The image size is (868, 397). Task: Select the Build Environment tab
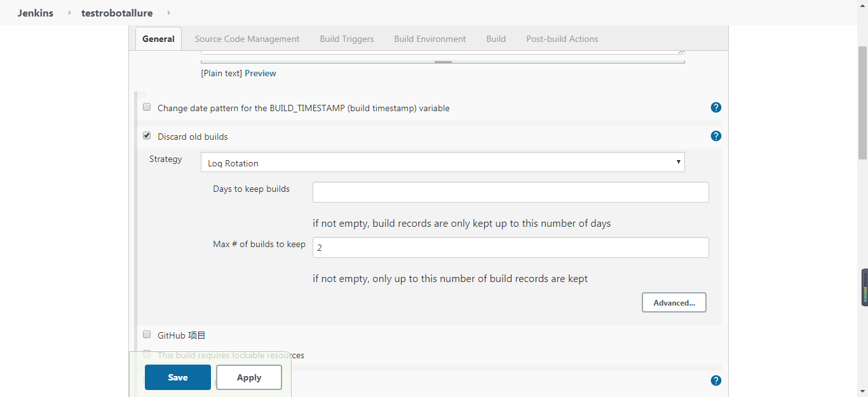430,39
